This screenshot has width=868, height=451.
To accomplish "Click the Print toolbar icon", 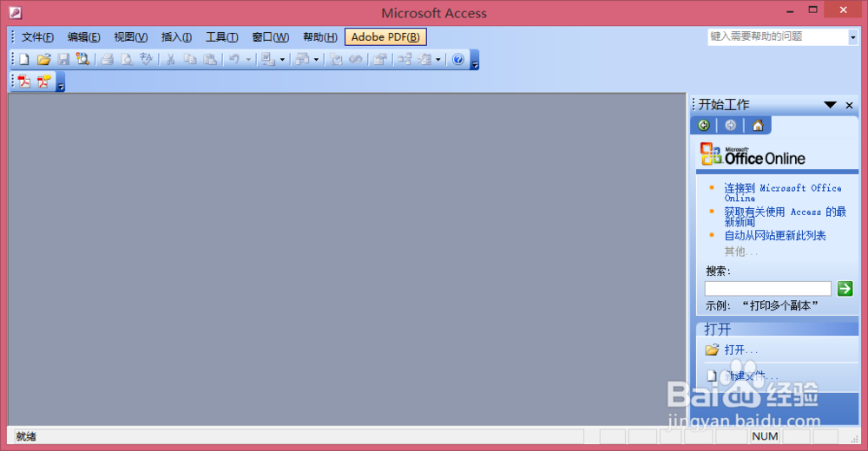I will tap(108, 59).
